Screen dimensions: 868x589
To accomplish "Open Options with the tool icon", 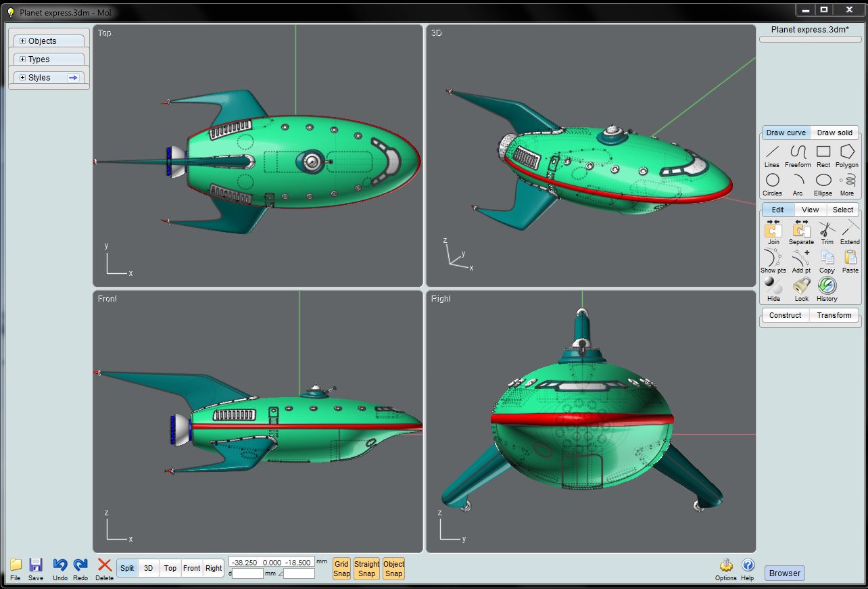I will coord(725,569).
